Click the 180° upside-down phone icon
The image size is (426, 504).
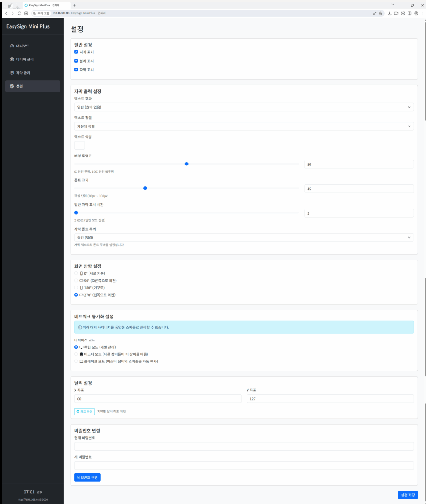82,288
